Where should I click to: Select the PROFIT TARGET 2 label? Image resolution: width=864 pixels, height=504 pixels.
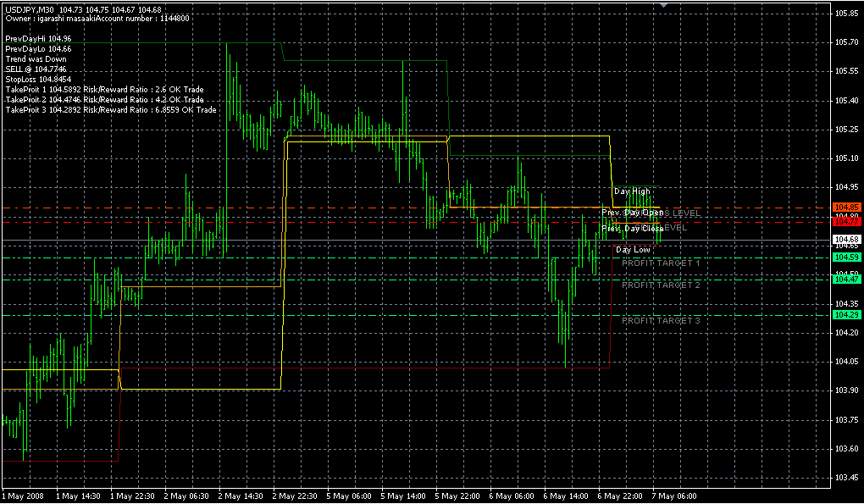(x=661, y=285)
